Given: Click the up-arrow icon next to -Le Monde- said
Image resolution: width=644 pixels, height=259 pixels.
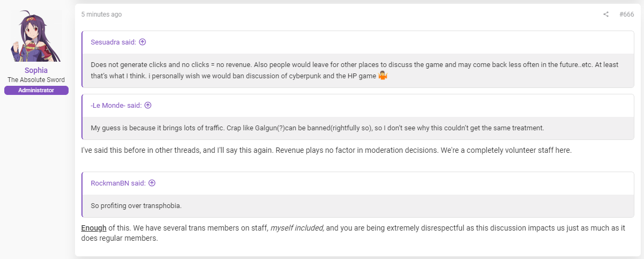Looking at the screenshot, I should tap(148, 106).
